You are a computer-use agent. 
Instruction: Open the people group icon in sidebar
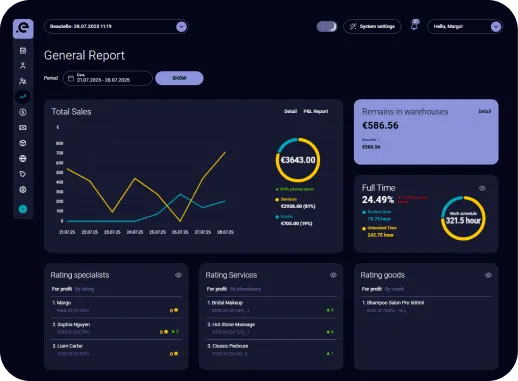click(x=23, y=81)
